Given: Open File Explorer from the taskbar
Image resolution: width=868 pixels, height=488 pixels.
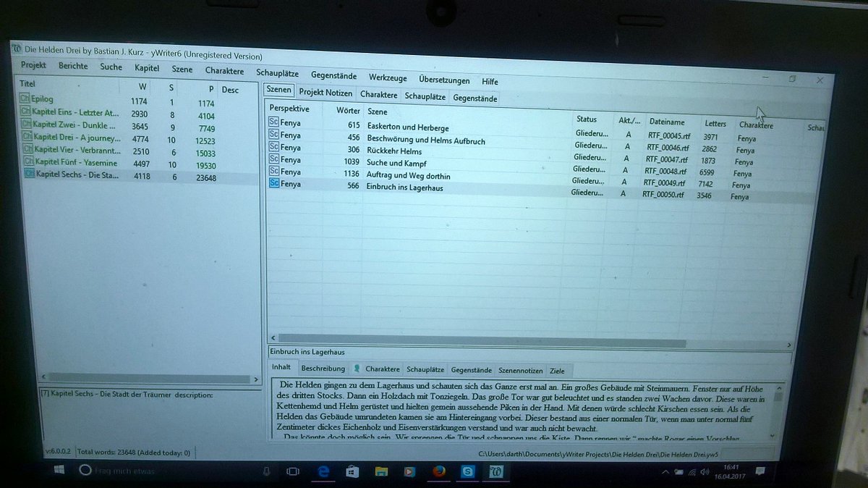Looking at the screenshot, I should (381, 472).
